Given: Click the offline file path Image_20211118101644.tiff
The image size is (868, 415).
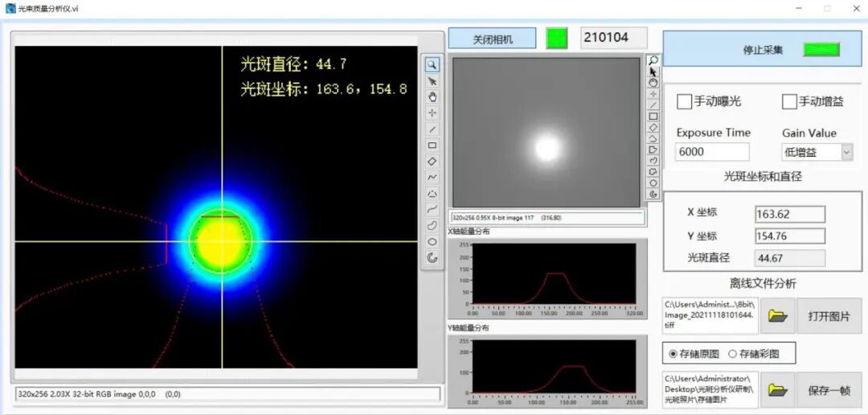Looking at the screenshot, I should (710, 315).
